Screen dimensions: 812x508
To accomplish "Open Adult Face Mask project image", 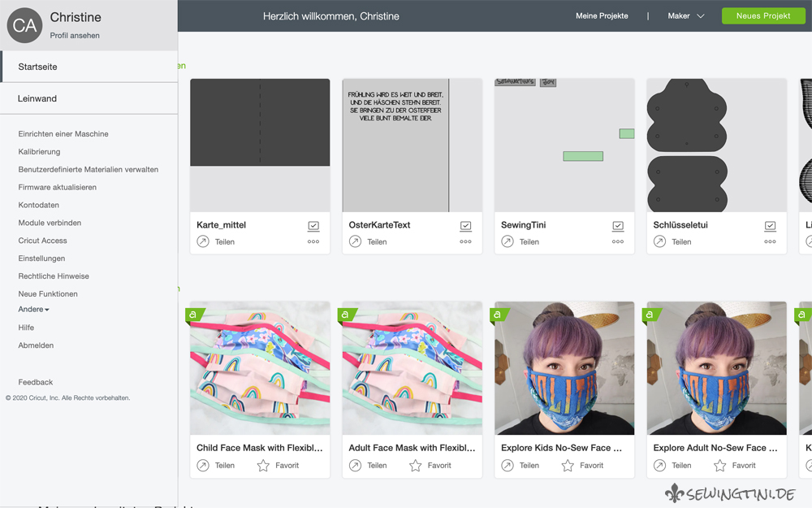I will [412, 368].
